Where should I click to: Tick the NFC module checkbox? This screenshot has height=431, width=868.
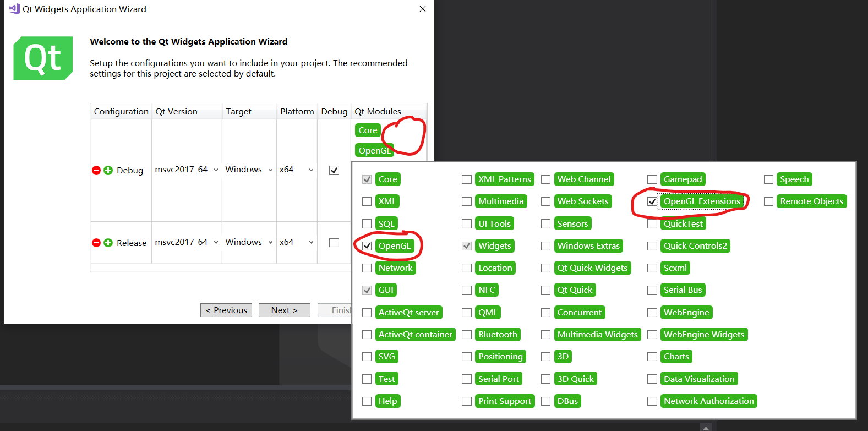(467, 290)
